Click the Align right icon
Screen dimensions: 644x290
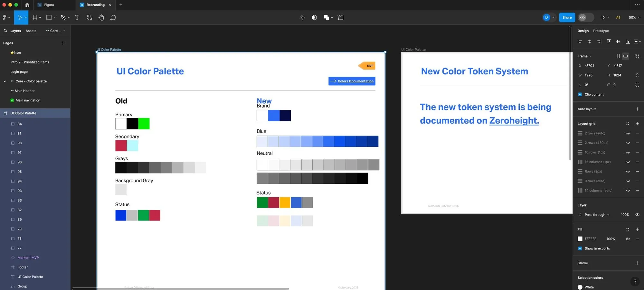599,41
